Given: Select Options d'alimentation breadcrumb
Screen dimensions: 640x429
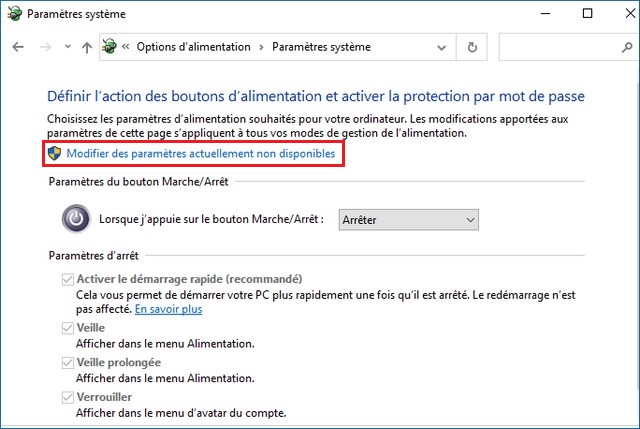Looking at the screenshot, I should 191,47.
